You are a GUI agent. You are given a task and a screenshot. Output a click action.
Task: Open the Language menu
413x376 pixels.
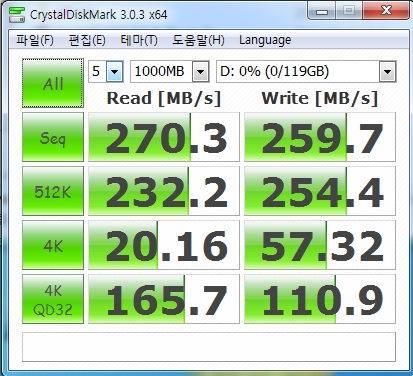point(265,40)
